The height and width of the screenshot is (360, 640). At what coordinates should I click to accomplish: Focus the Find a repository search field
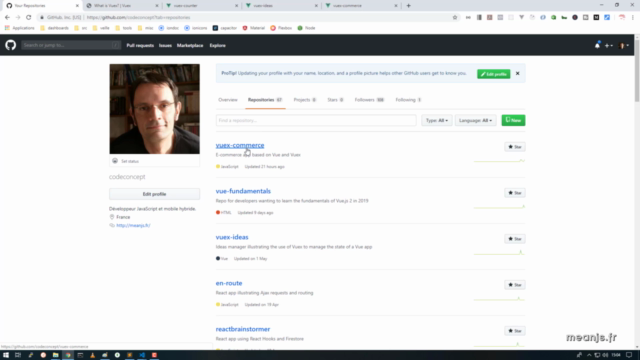coord(316,120)
